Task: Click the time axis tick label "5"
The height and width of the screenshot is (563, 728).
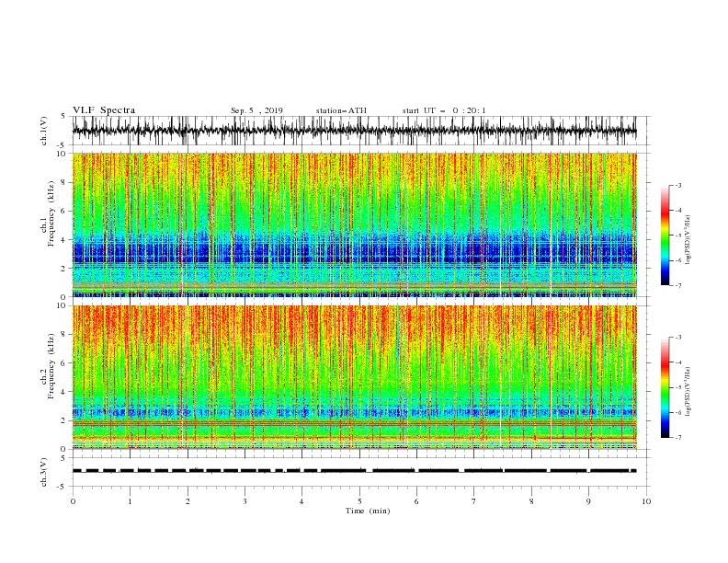Action: point(359,501)
